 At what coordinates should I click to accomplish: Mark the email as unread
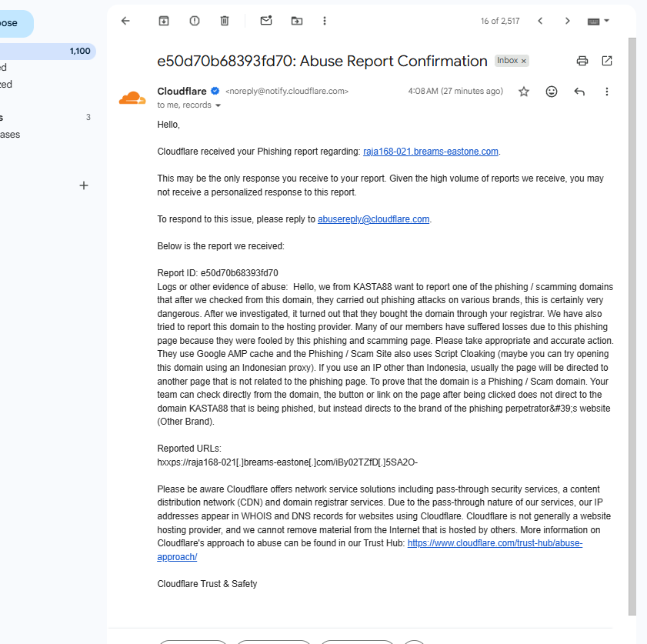click(x=266, y=20)
